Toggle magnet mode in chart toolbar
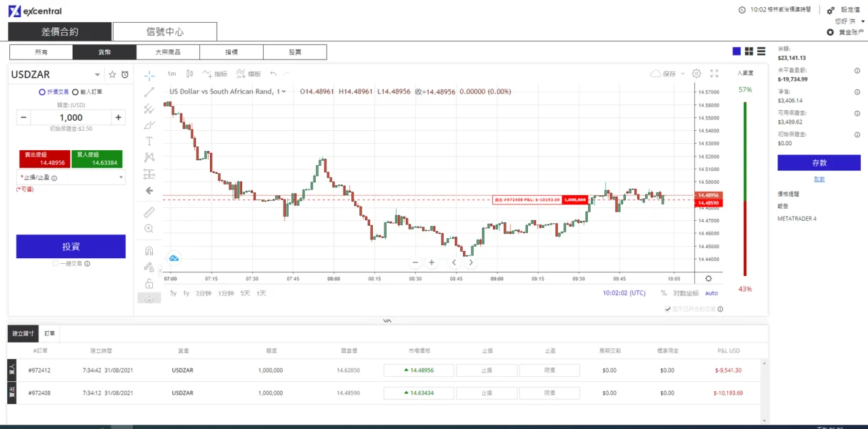The height and width of the screenshot is (429, 868). click(x=149, y=251)
